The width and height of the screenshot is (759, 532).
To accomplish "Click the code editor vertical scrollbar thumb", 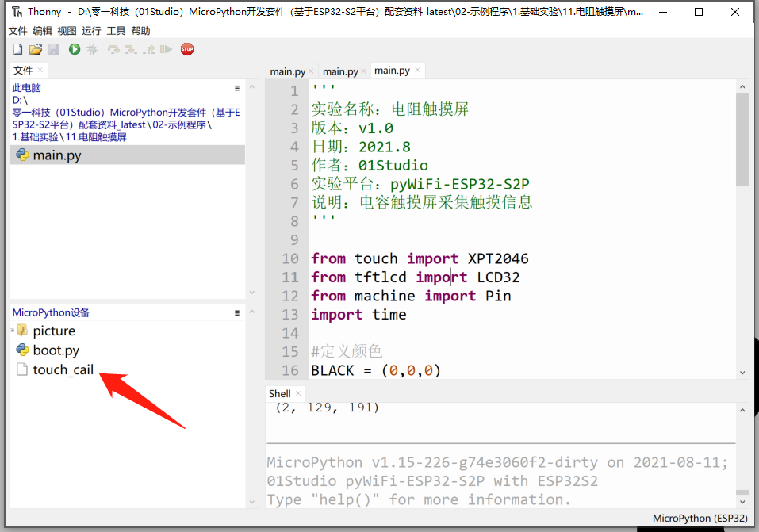I will click(742, 139).
